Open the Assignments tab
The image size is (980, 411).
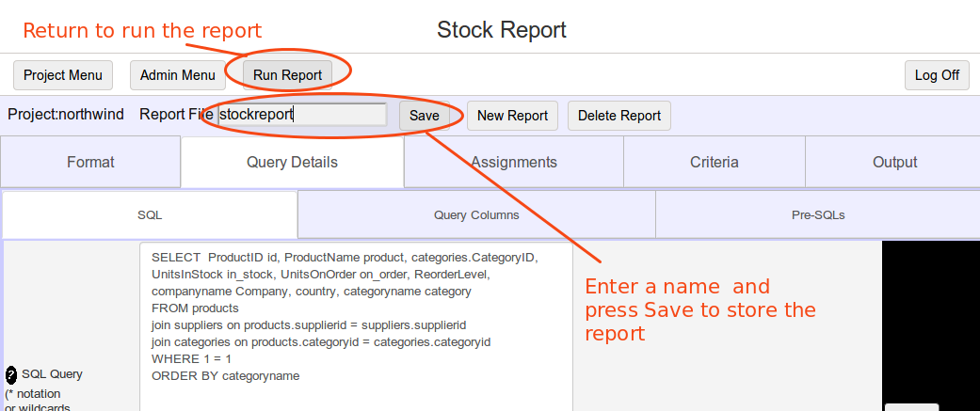(514, 163)
